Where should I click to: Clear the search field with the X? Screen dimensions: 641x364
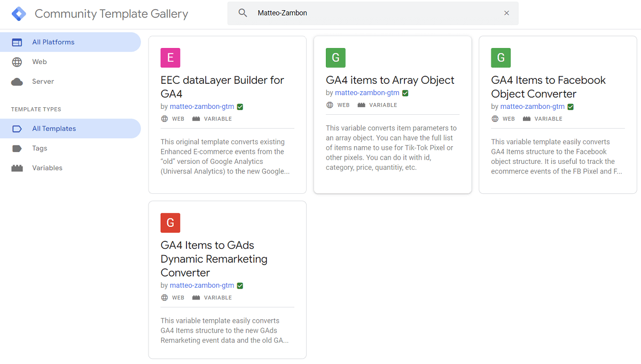pyautogui.click(x=506, y=13)
